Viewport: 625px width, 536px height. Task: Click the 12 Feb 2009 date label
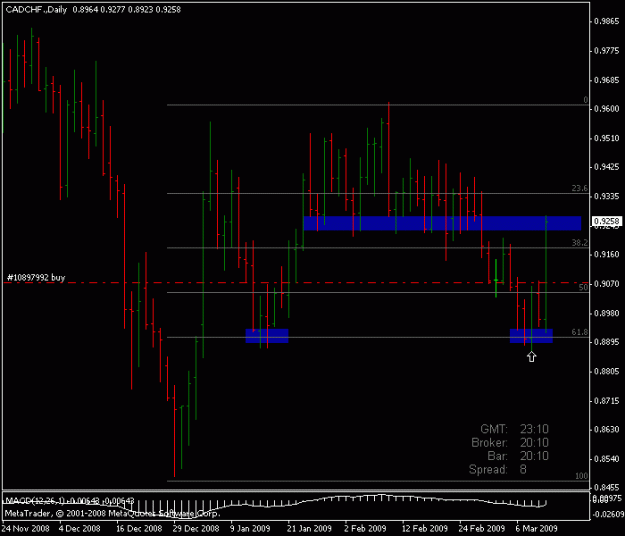pyautogui.click(x=425, y=528)
